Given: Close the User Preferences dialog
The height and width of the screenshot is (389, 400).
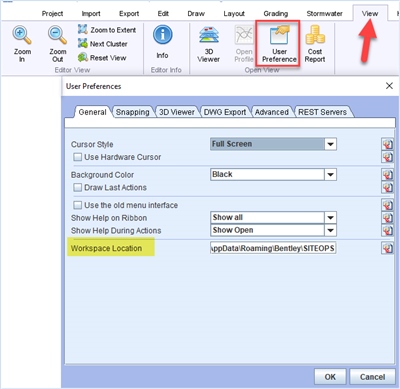Looking at the screenshot, I should point(389,86).
